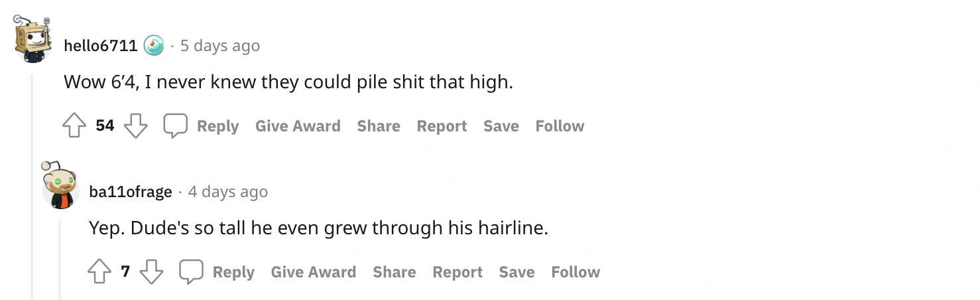Open hello6711's avatar

coord(33,38)
